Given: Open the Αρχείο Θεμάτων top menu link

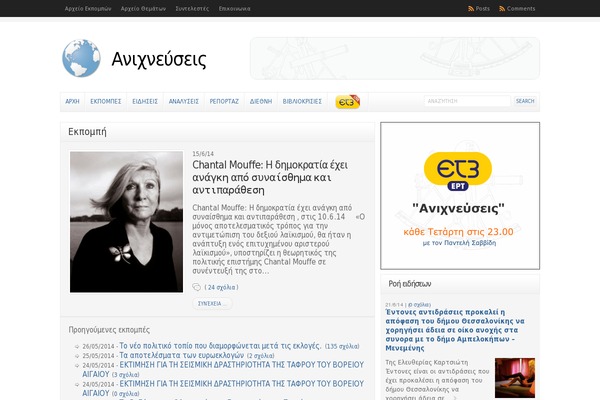Looking at the screenshot, I should pyautogui.click(x=143, y=8).
